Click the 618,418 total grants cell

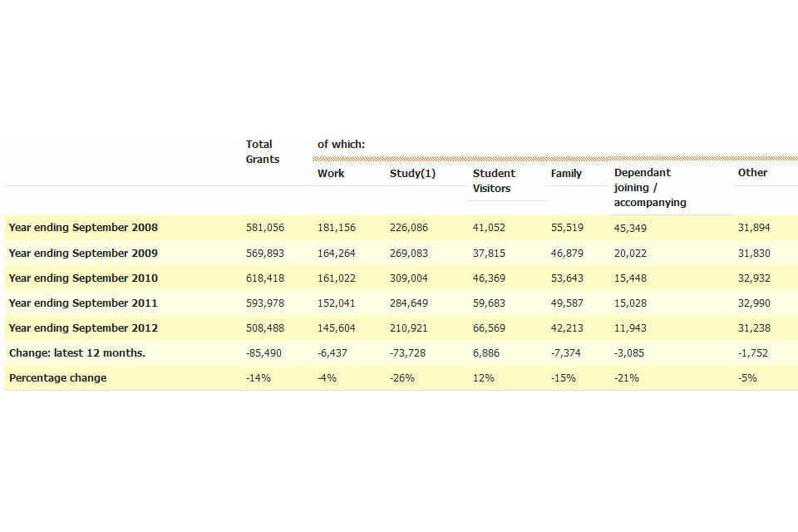tap(265, 278)
